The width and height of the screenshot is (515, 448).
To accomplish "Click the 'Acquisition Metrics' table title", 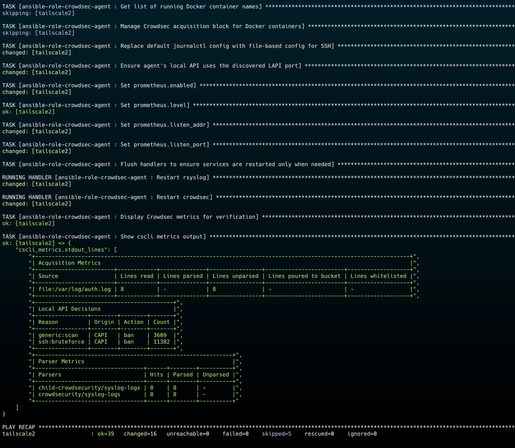I will click(x=69, y=263).
